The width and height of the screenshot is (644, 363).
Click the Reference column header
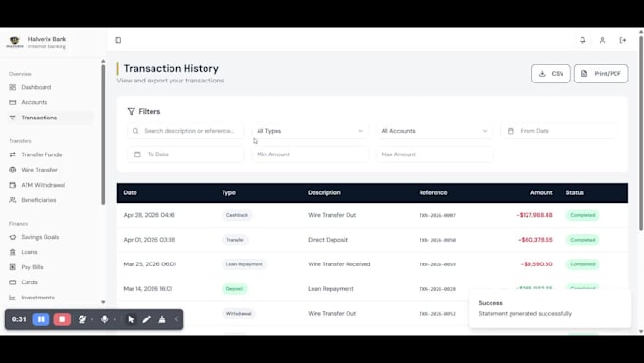pos(433,192)
